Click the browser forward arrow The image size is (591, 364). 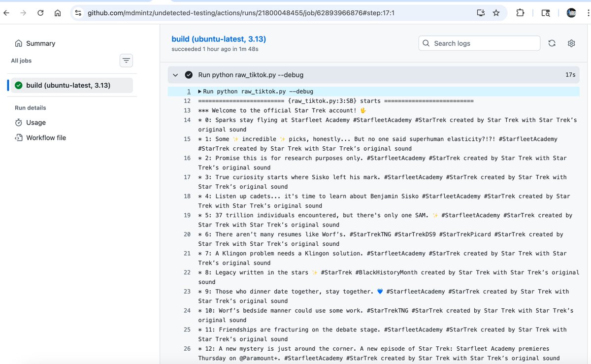(x=23, y=13)
